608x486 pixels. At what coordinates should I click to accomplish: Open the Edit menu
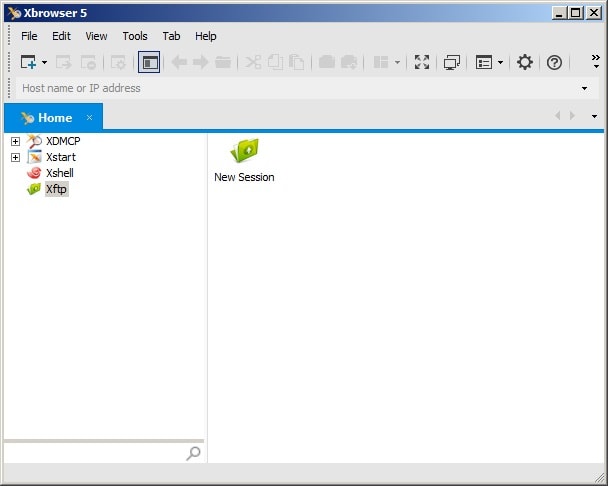tap(61, 36)
